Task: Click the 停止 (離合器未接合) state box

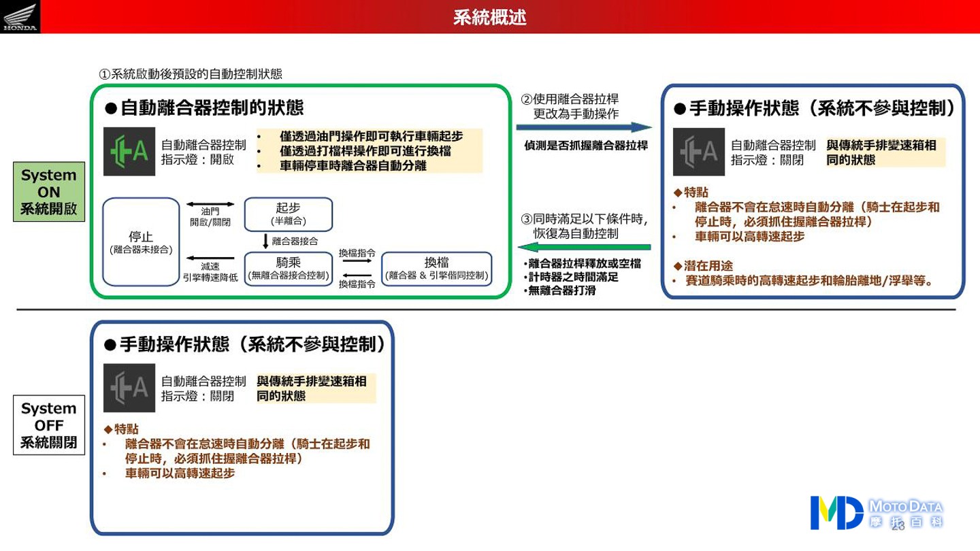Action: coord(141,241)
